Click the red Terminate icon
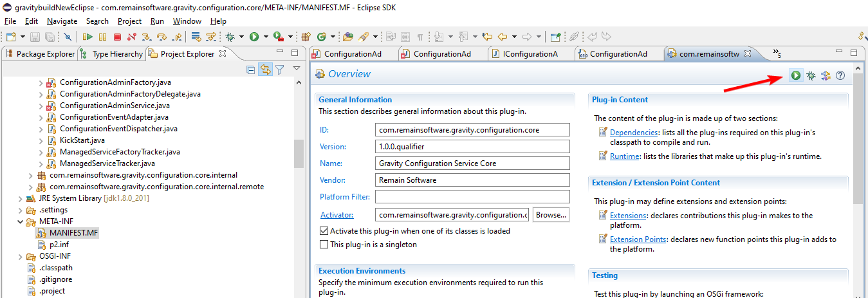Screen dimensions: 868x298 (117, 37)
